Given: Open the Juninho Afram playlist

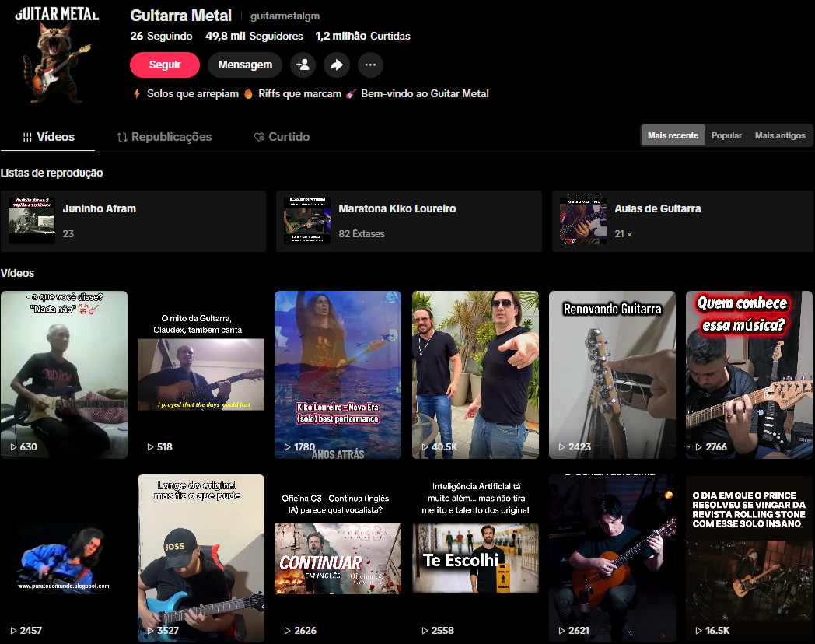Looking at the screenshot, I should tap(133, 221).
